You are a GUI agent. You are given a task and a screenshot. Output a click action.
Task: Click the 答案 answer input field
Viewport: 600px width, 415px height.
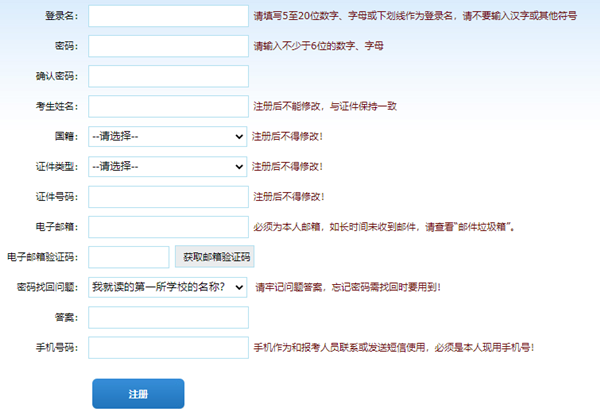click(x=167, y=317)
